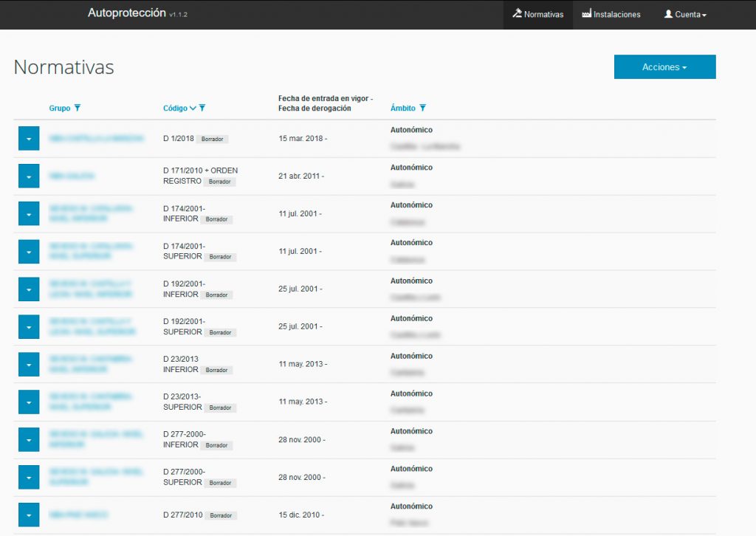Image resolution: width=756 pixels, height=536 pixels.
Task: Open the Normativas tab in navbar
Action: 537,15
